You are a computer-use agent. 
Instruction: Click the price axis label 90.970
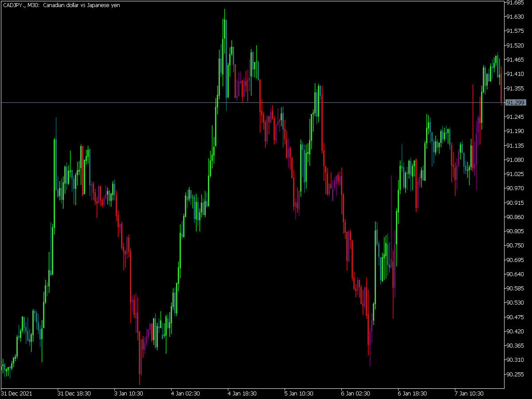pos(514,188)
